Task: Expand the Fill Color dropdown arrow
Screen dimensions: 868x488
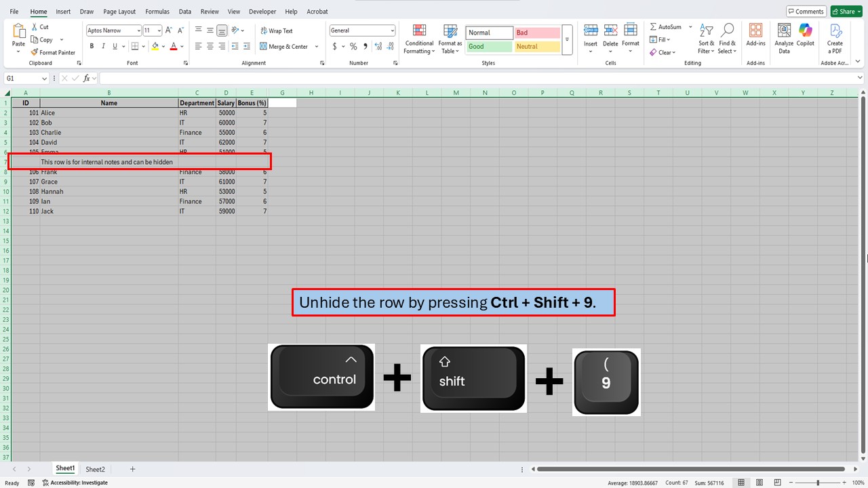Action: [163, 46]
